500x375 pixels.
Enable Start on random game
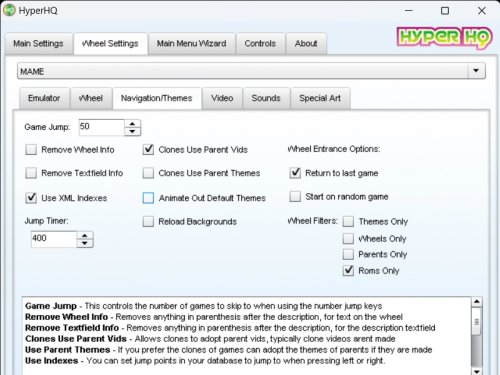[295, 197]
